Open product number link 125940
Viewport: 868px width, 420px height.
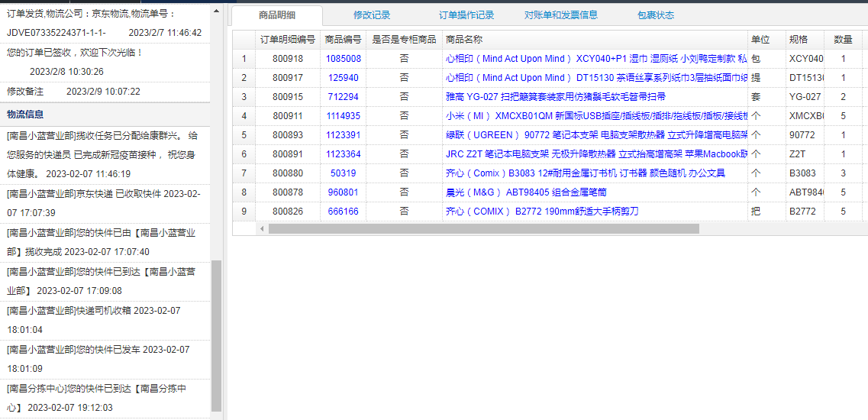click(x=344, y=78)
